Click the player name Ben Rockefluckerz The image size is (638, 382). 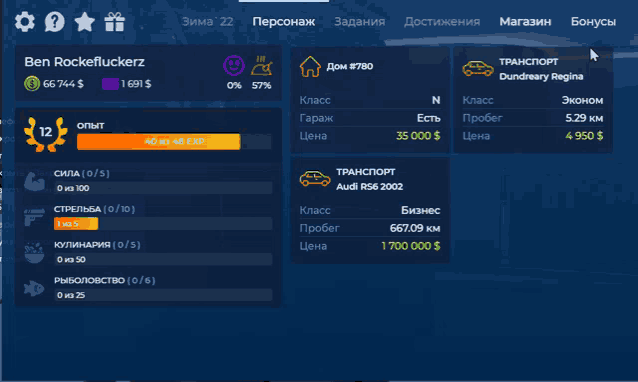click(85, 62)
